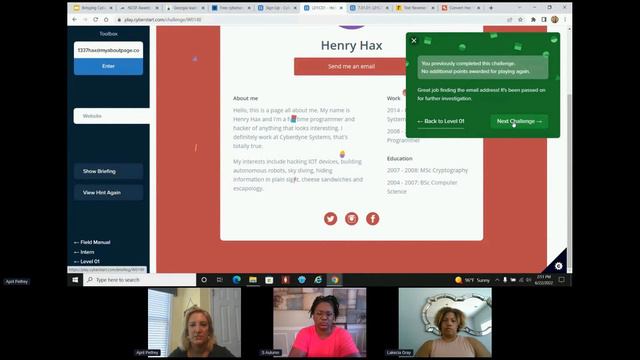The height and width of the screenshot is (360, 640).
Task: Select April Pelfrey's video thumbnail
Action: 194,322
